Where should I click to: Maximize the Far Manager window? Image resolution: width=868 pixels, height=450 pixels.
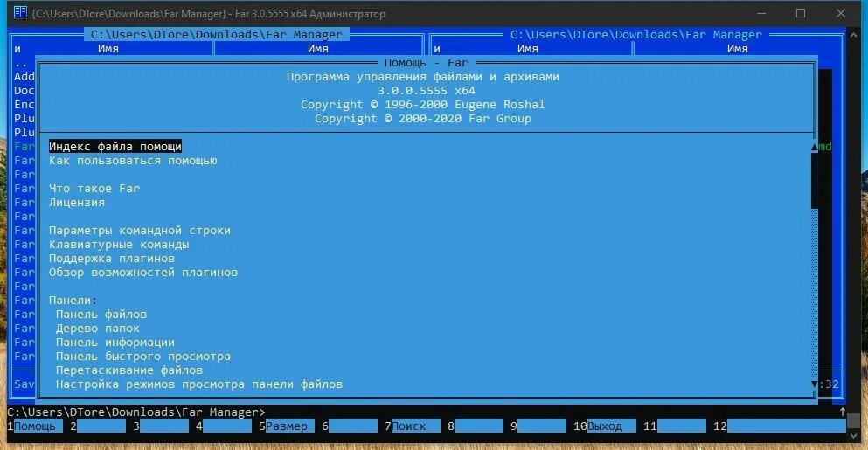tap(801, 13)
